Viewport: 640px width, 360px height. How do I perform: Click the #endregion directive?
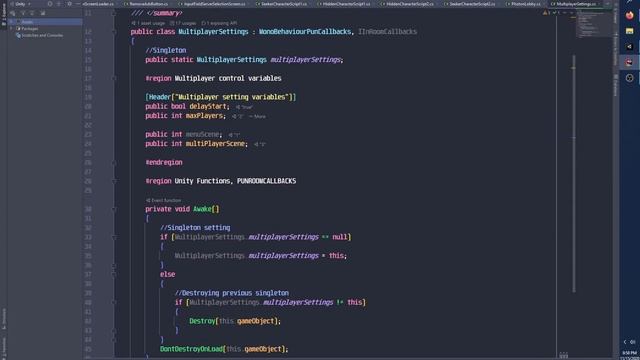[x=164, y=162]
